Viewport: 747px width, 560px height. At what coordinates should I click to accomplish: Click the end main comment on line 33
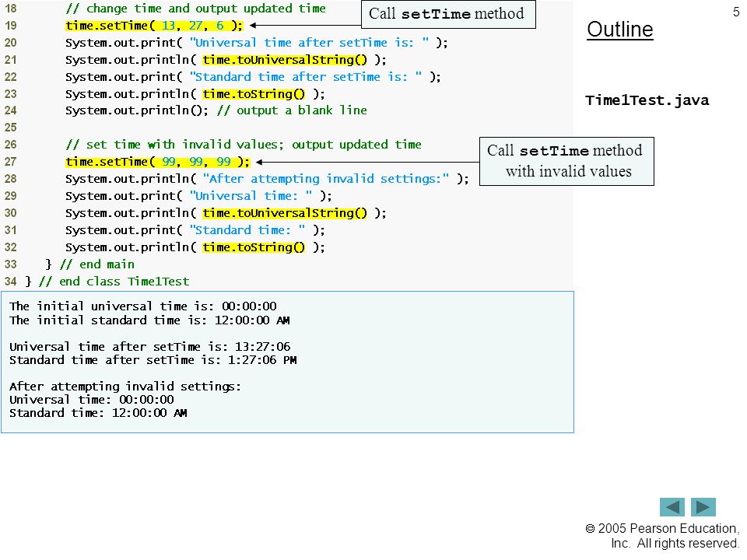97,264
